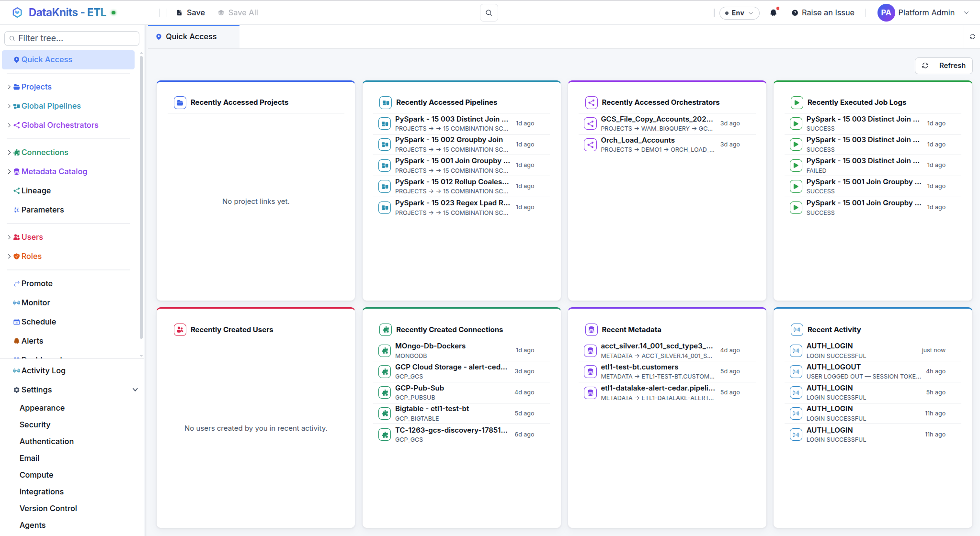Image resolution: width=980 pixels, height=536 pixels.
Task: Open Compute settings
Action: 36,475
